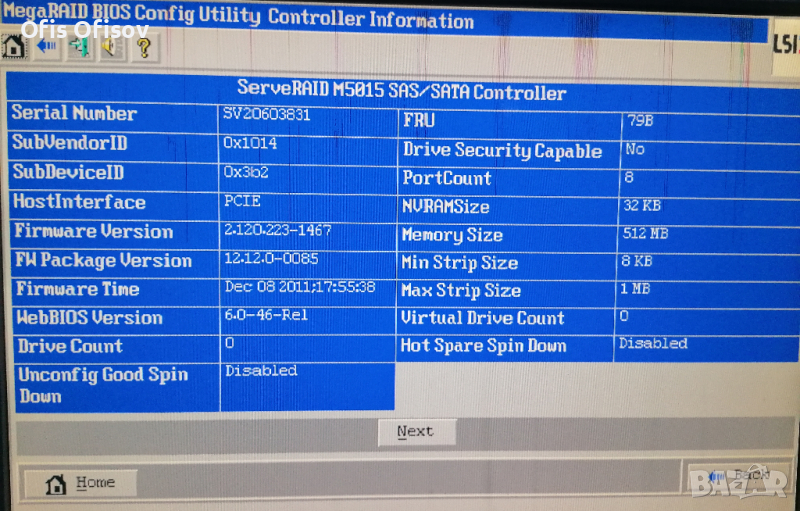Click the Firmware Version value field
Image resolution: width=800 pixels, height=511 pixels.
(278, 230)
